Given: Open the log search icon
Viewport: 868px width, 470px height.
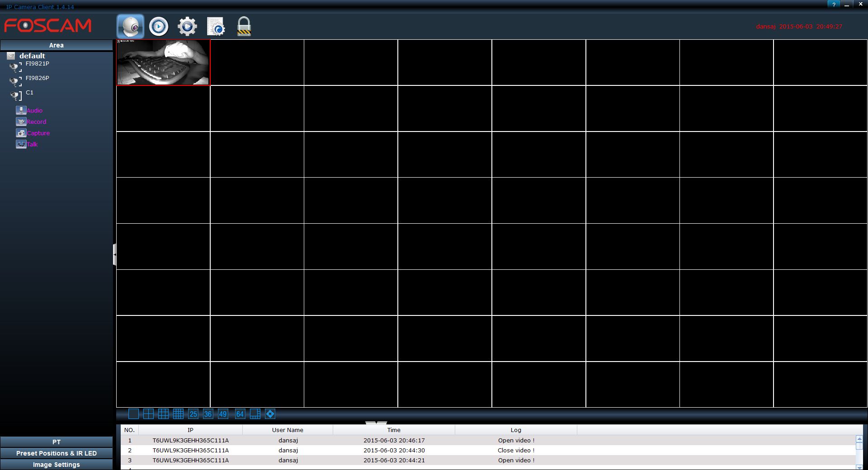Looking at the screenshot, I should 216,26.
